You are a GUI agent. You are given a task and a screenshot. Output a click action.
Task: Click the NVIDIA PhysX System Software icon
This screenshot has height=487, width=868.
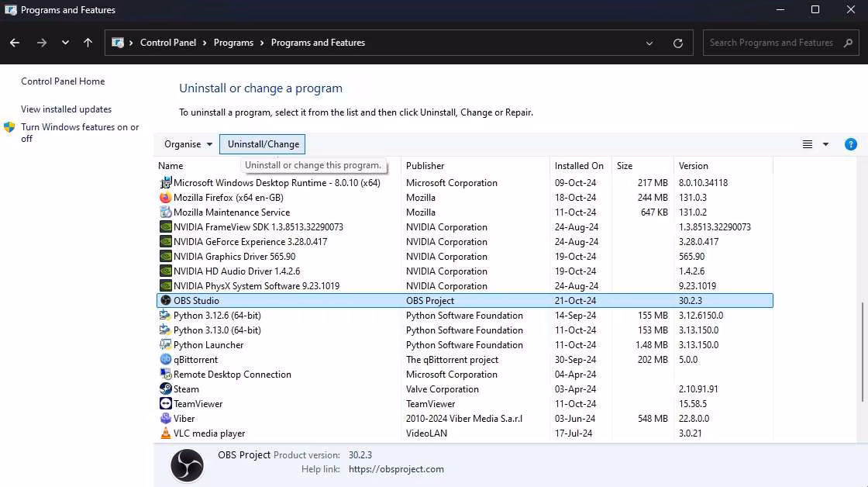[166, 285]
